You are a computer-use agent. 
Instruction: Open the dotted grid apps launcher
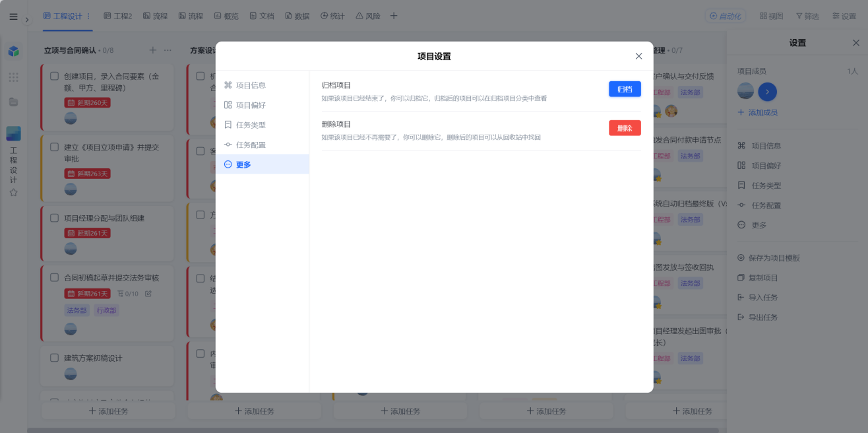tap(13, 77)
